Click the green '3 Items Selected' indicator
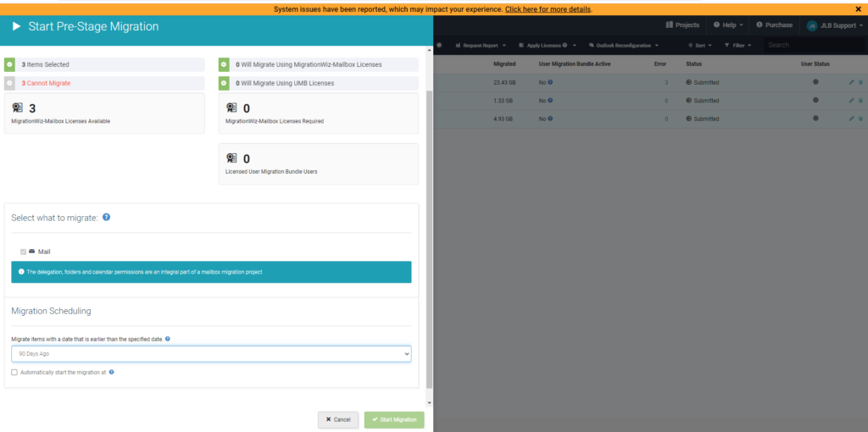 point(9,64)
